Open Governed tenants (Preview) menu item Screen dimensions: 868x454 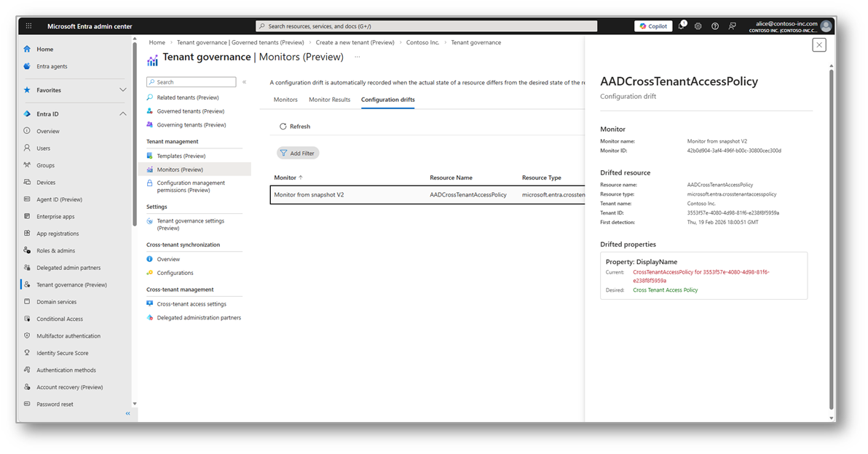[191, 111]
